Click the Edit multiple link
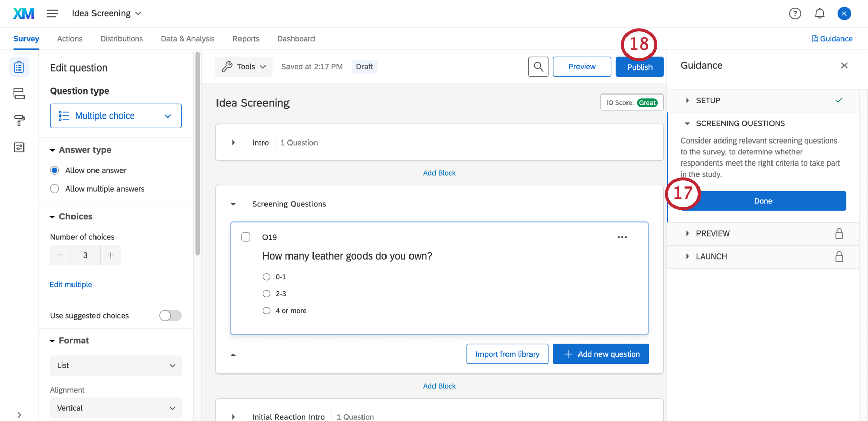 71,285
